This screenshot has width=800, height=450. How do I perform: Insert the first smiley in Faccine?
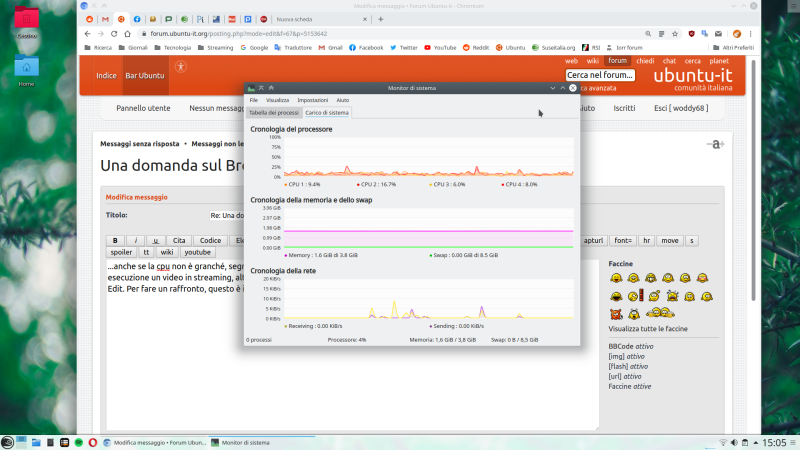tap(616, 278)
